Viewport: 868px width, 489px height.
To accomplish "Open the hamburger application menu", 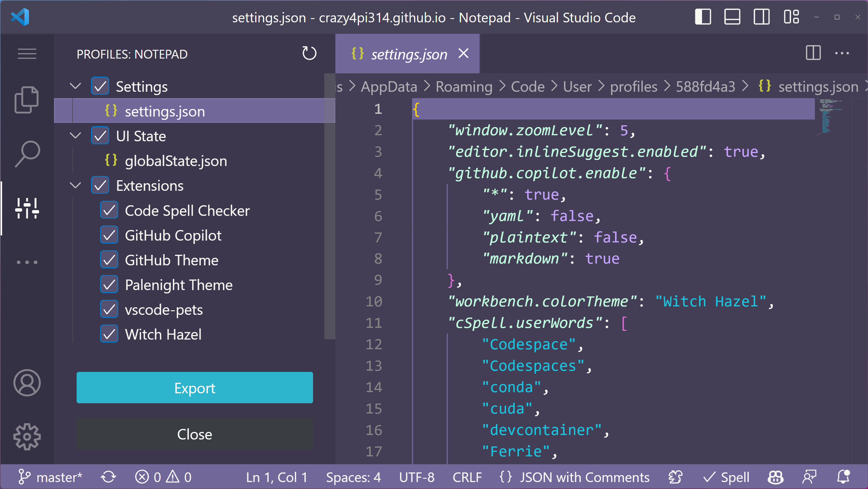I will coord(27,54).
